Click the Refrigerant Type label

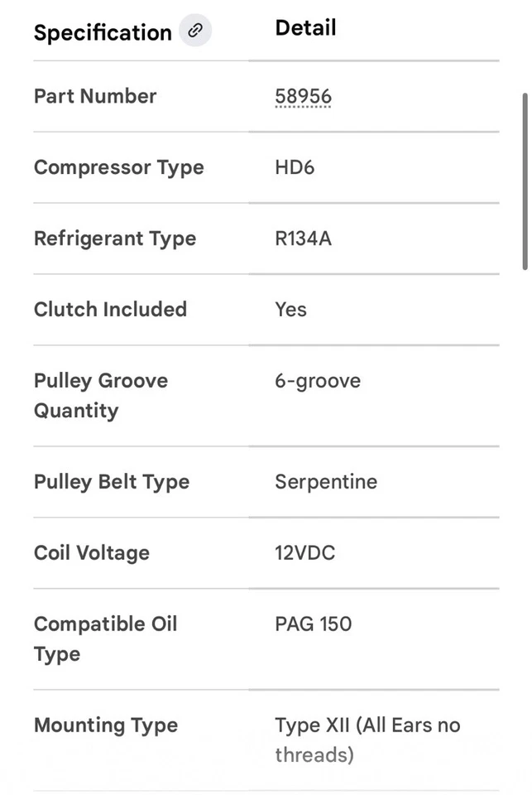point(115,238)
